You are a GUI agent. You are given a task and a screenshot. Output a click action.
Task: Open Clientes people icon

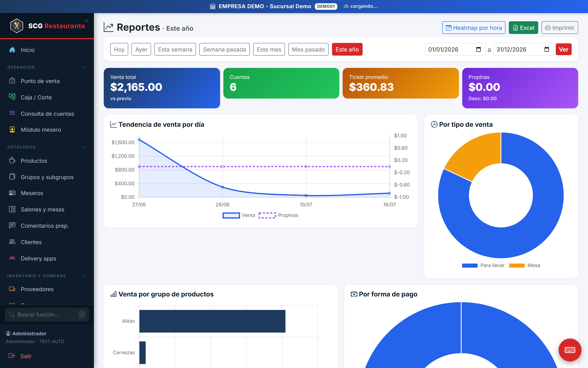click(x=12, y=242)
